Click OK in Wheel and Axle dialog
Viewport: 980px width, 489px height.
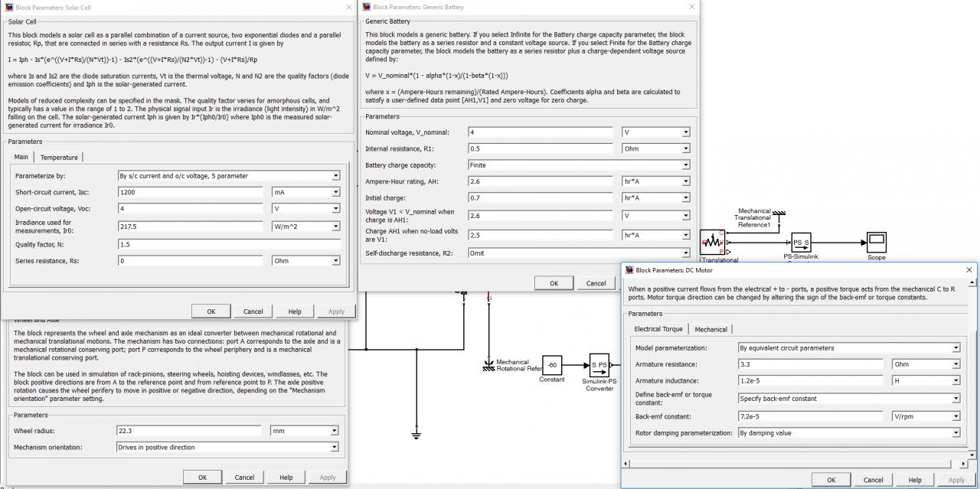point(202,478)
